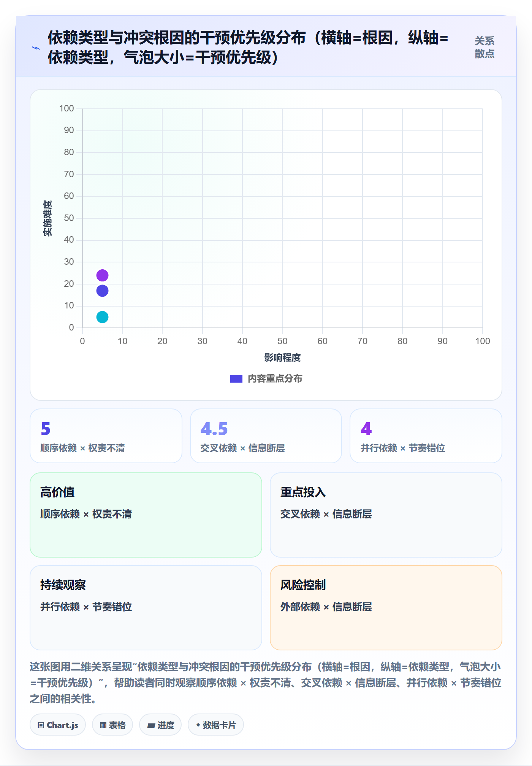Click the 实施难度 y-axis title
532x766 pixels.
47,218
